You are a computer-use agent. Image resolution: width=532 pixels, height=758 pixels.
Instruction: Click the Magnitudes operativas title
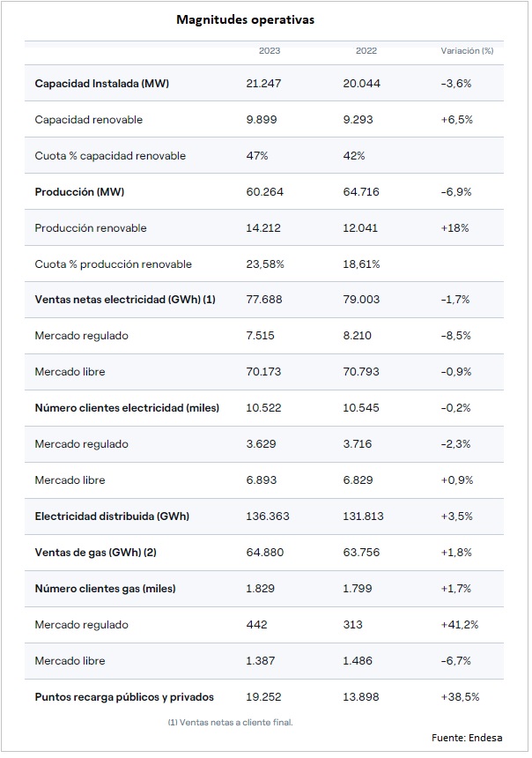pyautogui.click(x=245, y=19)
